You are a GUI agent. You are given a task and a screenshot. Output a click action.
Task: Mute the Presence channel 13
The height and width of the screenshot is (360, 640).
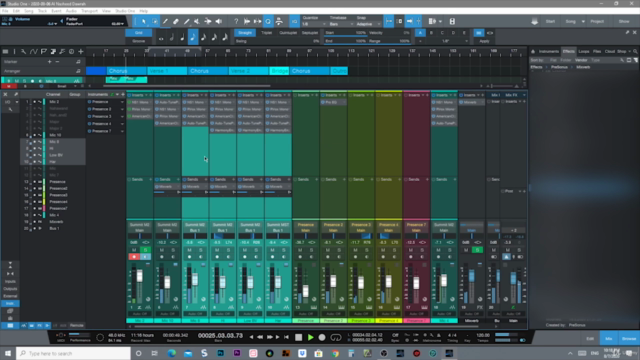[300, 250]
